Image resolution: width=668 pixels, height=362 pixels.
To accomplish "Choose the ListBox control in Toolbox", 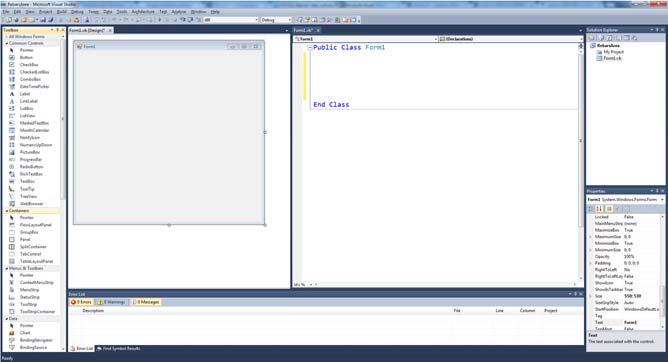I will tap(26, 108).
